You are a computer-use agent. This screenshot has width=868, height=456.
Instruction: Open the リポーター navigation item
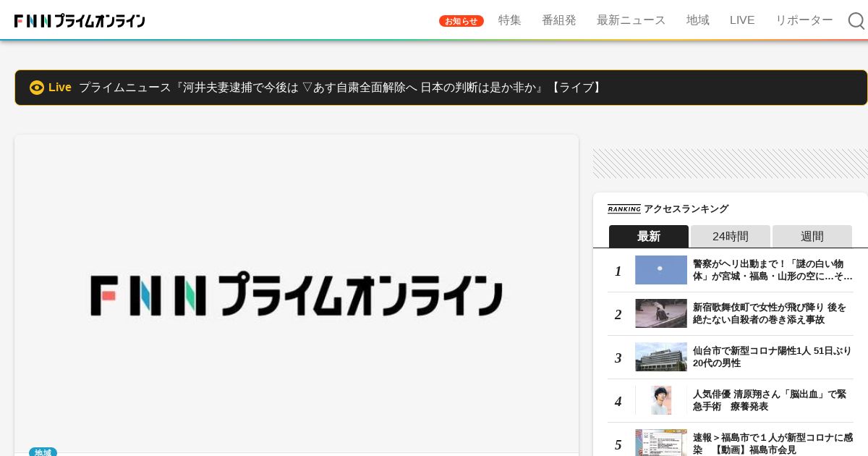tap(804, 20)
